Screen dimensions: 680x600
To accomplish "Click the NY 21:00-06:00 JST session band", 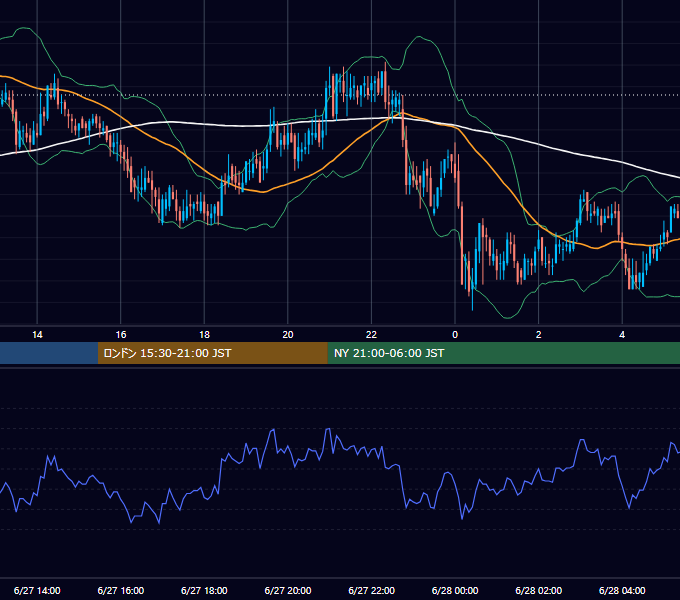I will pyautogui.click(x=503, y=353).
